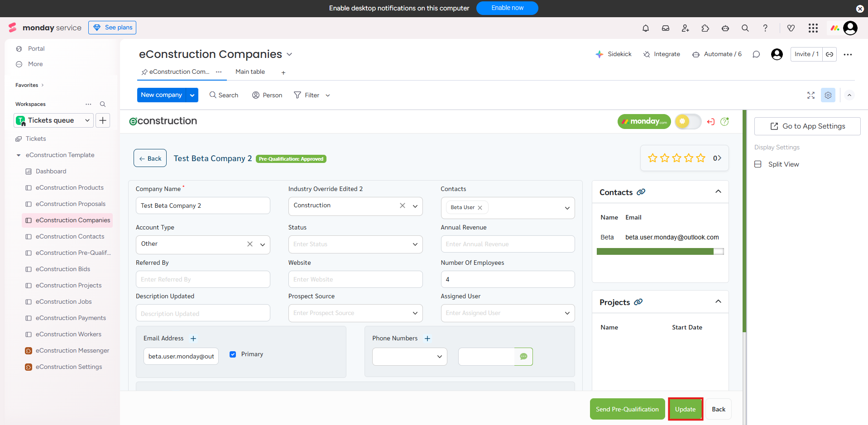Open eConstruction Projects in sidebar
The width and height of the screenshot is (868, 425).
coord(68,286)
